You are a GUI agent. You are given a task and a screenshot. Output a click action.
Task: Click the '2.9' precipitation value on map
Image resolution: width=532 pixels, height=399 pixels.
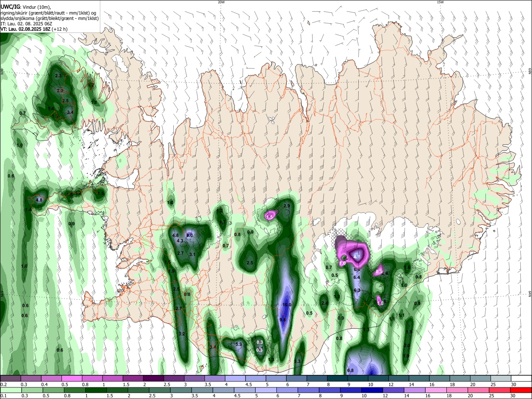coord(286,206)
